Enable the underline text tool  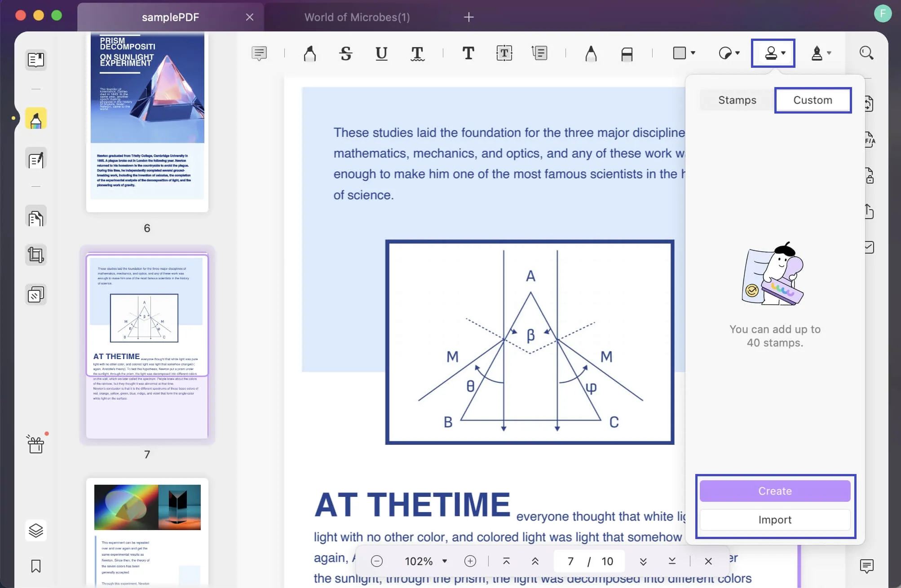[x=381, y=53]
